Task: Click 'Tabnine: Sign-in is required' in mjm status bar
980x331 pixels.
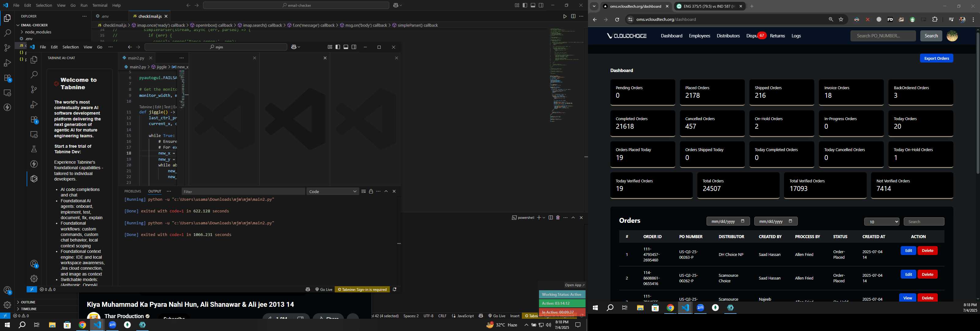Action: click(x=362, y=290)
